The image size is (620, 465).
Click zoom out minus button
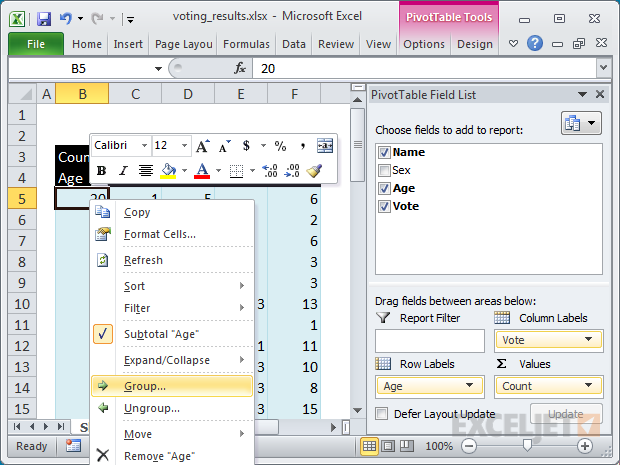[x=469, y=446]
